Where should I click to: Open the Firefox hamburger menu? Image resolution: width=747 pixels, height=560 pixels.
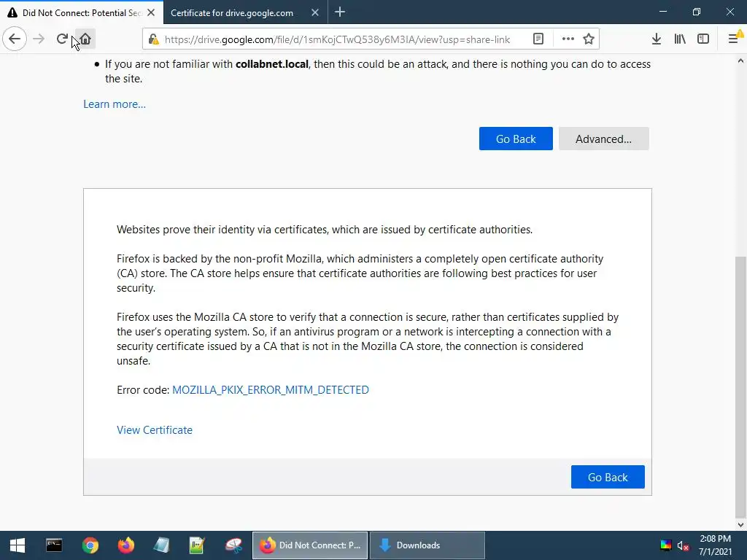(734, 39)
